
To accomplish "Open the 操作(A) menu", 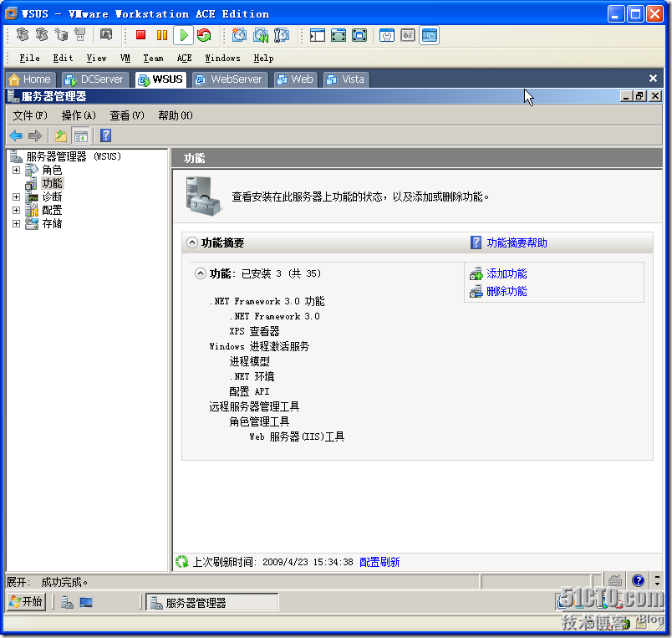I will (79, 115).
